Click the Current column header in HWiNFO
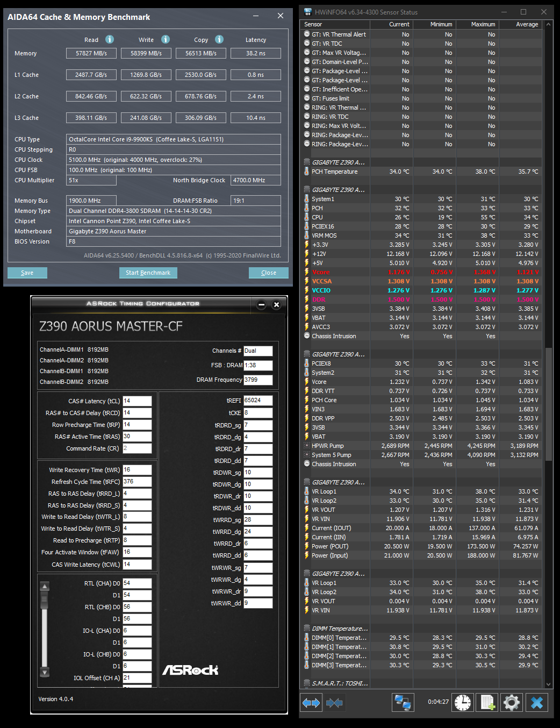 pyautogui.click(x=391, y=24)
